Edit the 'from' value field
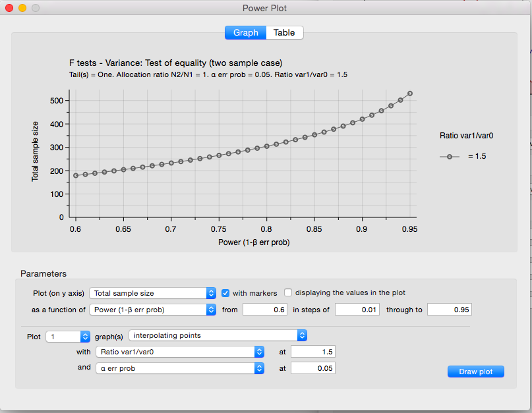 [x=264, y=308]
